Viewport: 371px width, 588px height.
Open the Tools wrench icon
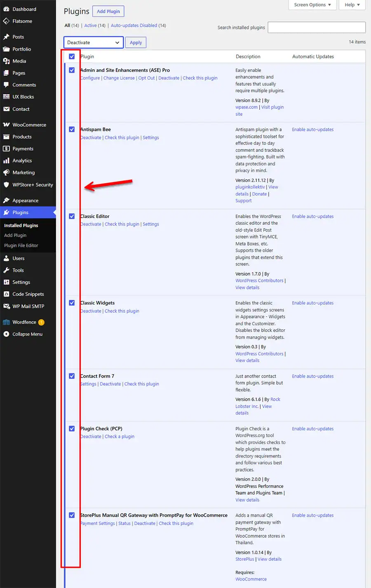6,270
